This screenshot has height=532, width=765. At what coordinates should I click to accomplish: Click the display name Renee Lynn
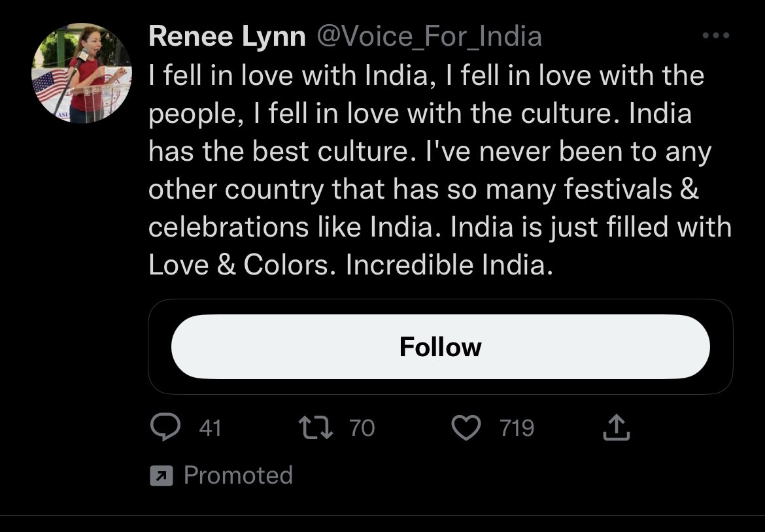point(227,37)
